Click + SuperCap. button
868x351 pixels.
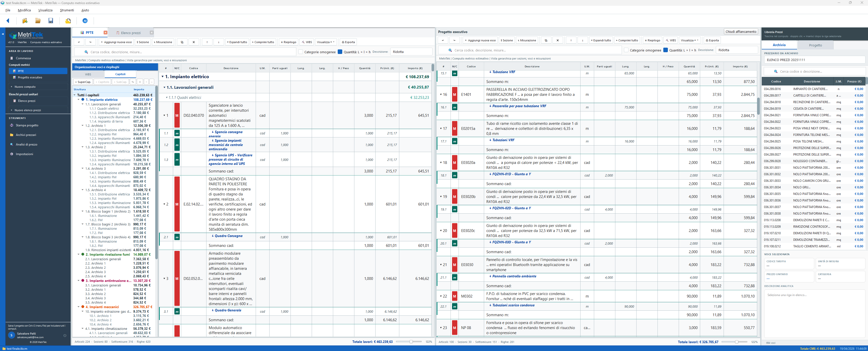[x=83, y=82]
